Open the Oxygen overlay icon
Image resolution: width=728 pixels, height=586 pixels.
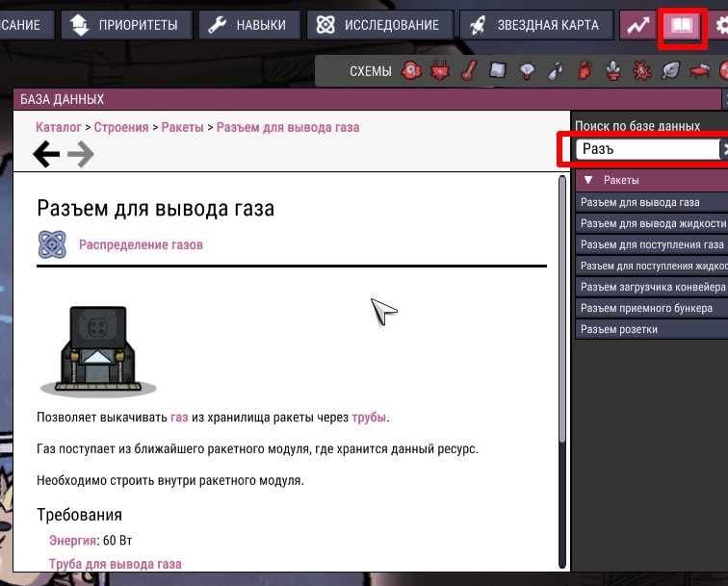point(411,71)
